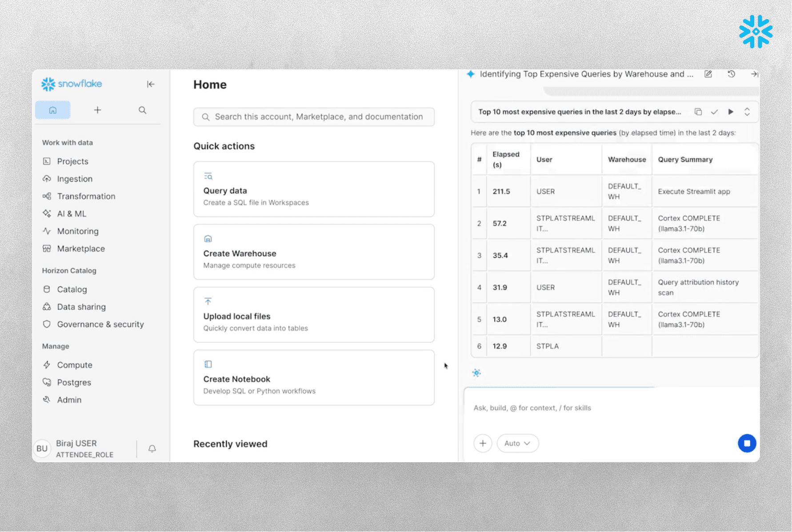Viewport: 792px width, 532px height.
Task: Open Transformation section
Action: (86, 196)
